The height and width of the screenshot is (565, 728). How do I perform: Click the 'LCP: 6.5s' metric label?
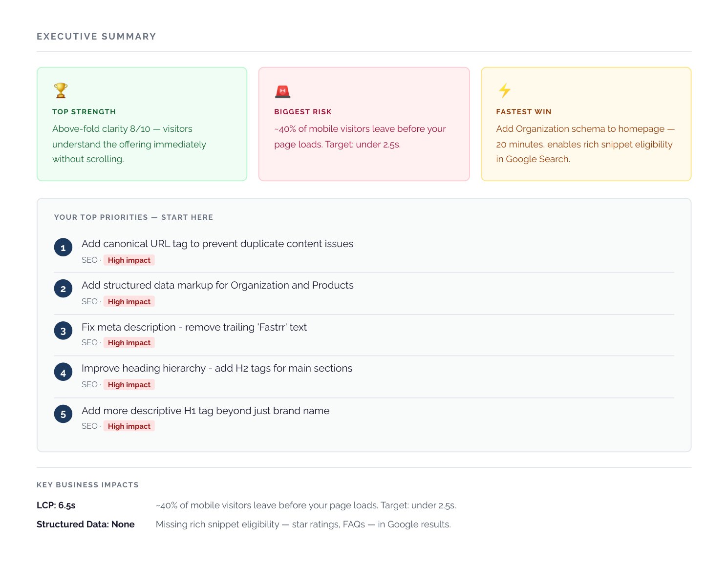point(56,505)
